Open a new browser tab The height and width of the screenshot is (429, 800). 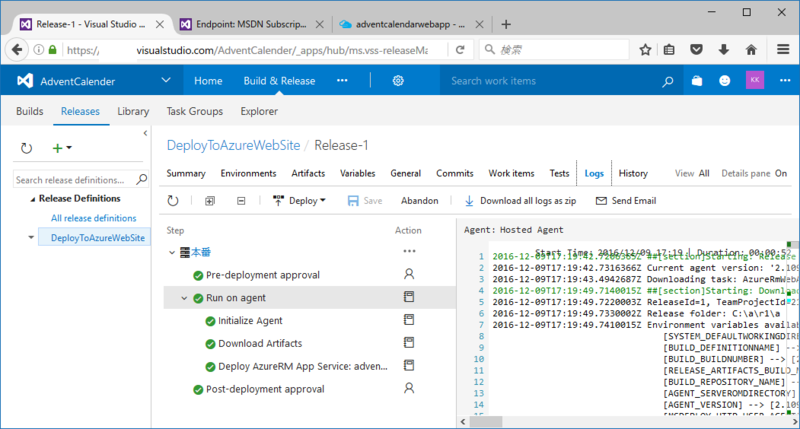[x=506, y=24]
